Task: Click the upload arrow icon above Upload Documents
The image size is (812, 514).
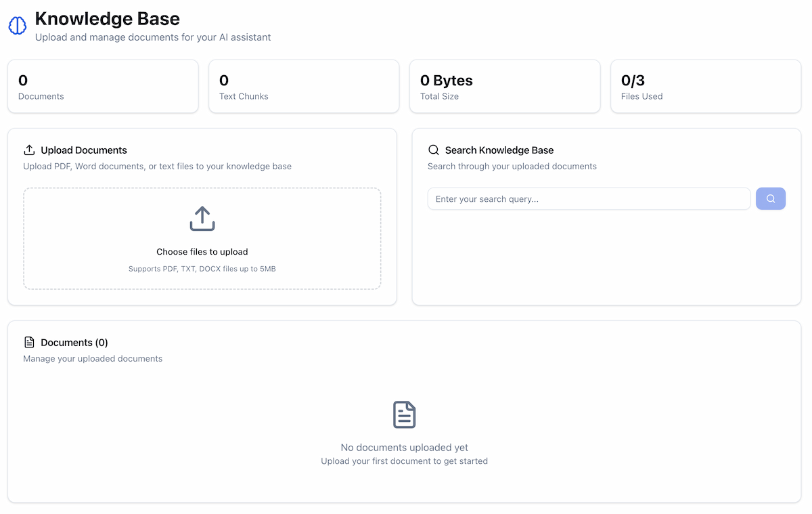Action: pos(30,150)
